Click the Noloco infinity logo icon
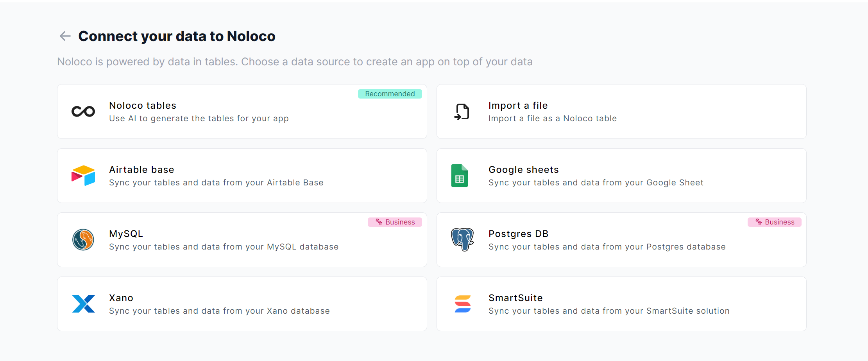This screenshot has height=361, width=868. coord(83,111)
